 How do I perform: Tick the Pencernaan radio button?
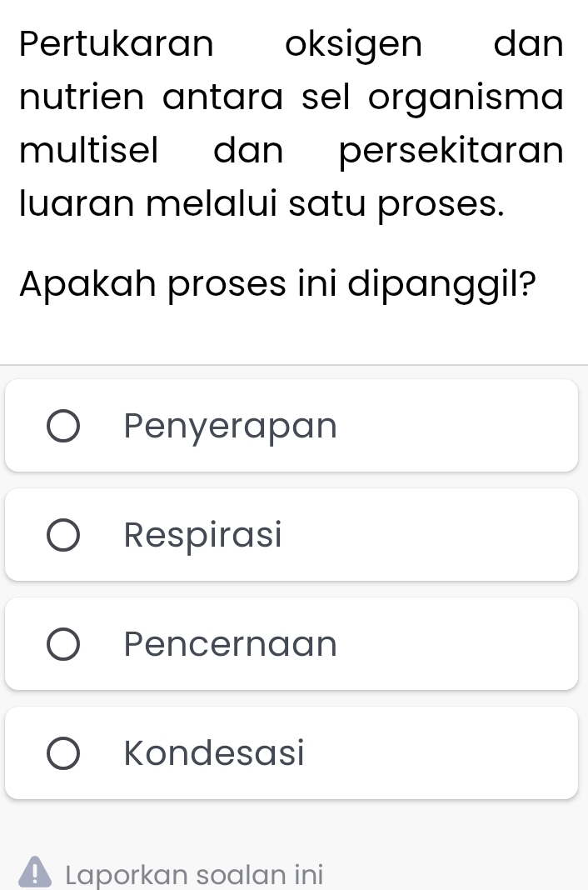pyautogui.click(x=63, y=644)
